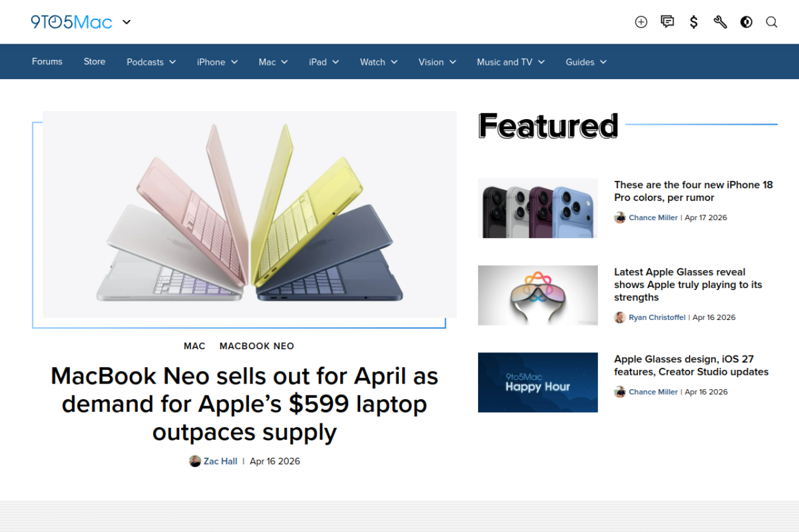
Task: Go to the Forums menu item
Action: point(47,61)
